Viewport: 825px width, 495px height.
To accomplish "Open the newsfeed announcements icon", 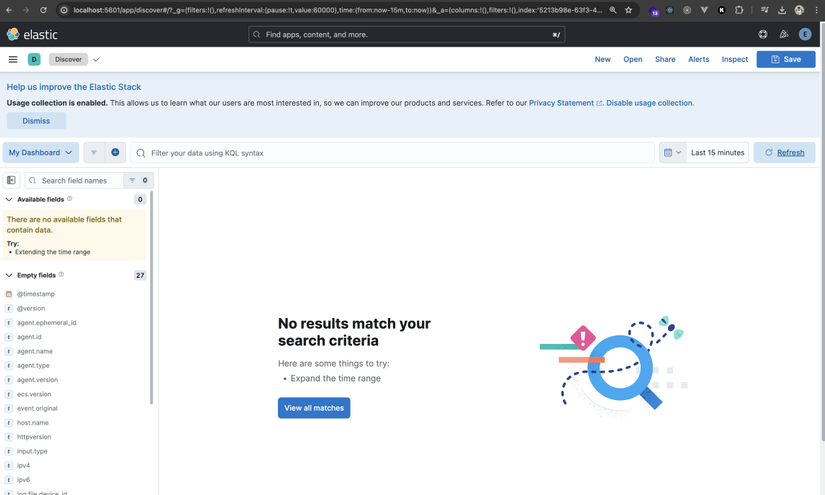I will [x=784, y=34].
